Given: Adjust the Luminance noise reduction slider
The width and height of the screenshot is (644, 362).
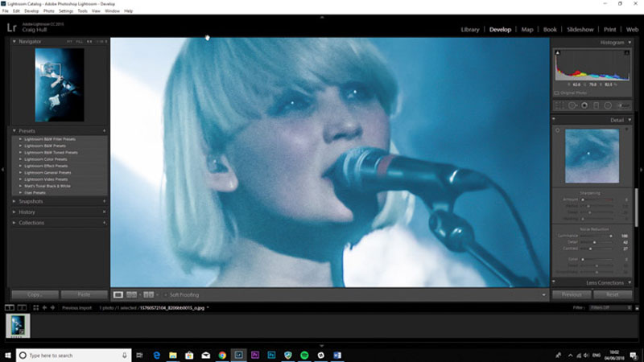Looking at the screenshot, I should coord(611,236).
